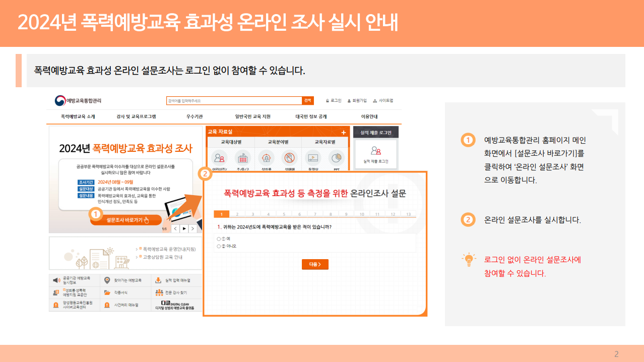The width and height of the screenshot is (644, 362).
Task: Click the 실적 입력 매뉴얼 download icon
Action: point(158,280)
